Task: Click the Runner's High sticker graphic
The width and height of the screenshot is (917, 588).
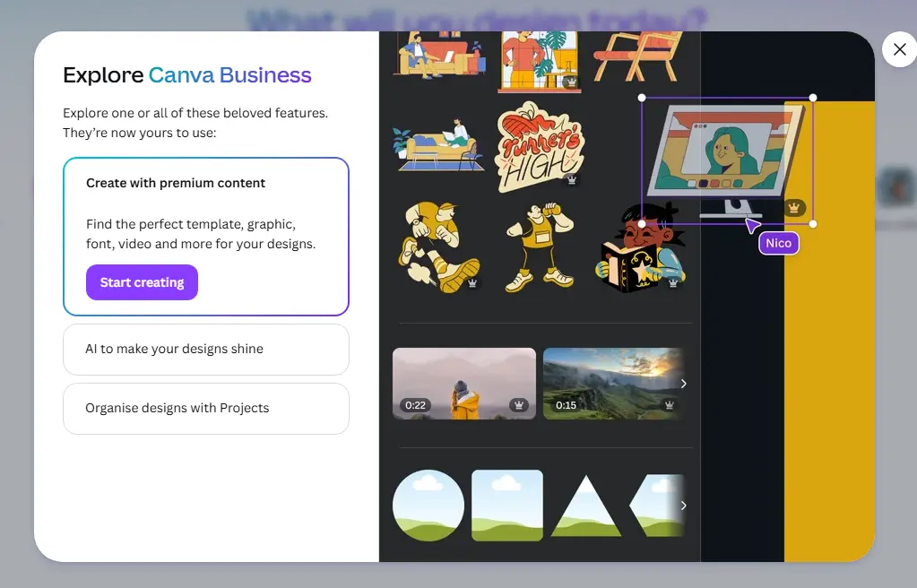Action: (540, 147)
